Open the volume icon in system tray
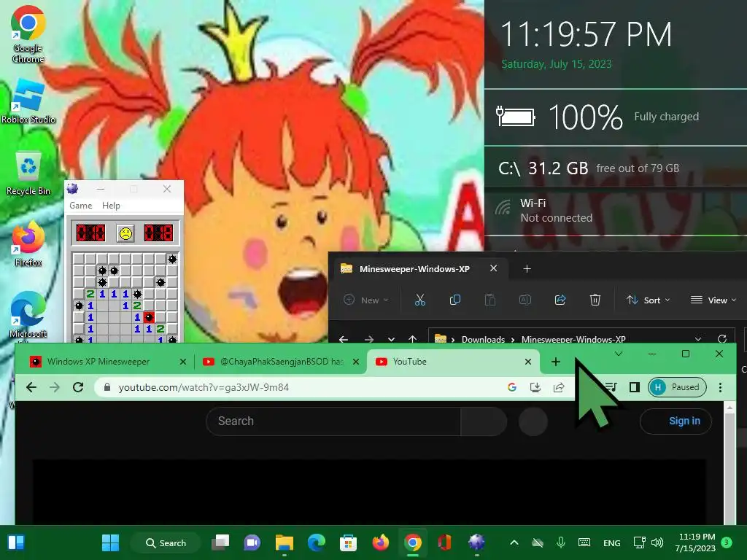Screen dimensions: 747x560 click(657, 542)
